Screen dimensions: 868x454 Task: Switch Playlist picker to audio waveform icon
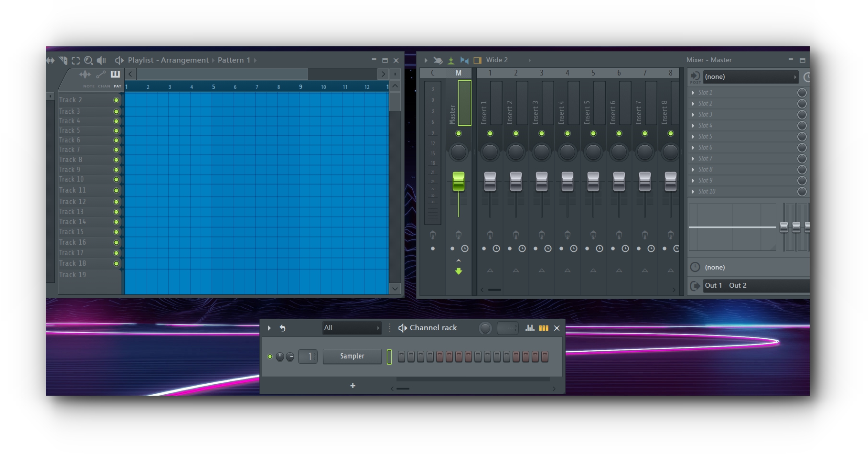85,74
